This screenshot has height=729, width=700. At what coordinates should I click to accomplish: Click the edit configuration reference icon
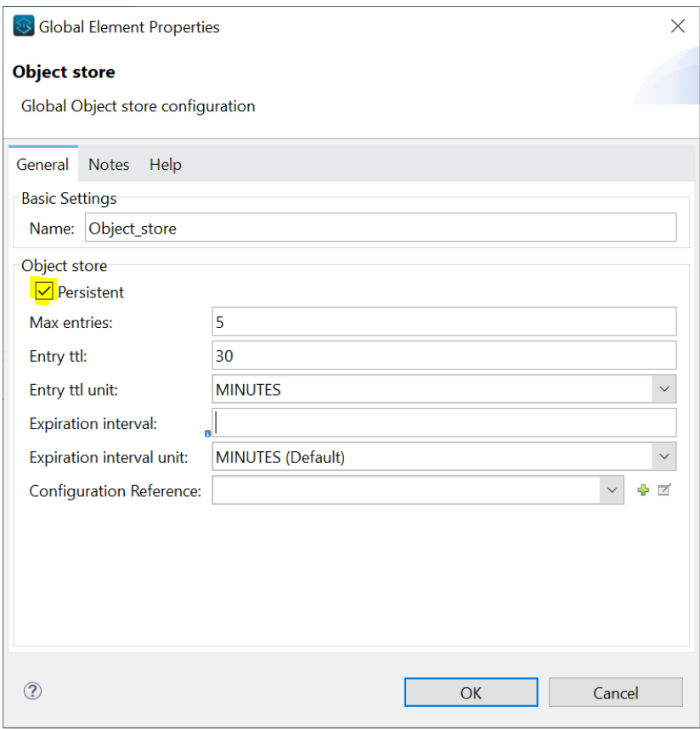664,490
